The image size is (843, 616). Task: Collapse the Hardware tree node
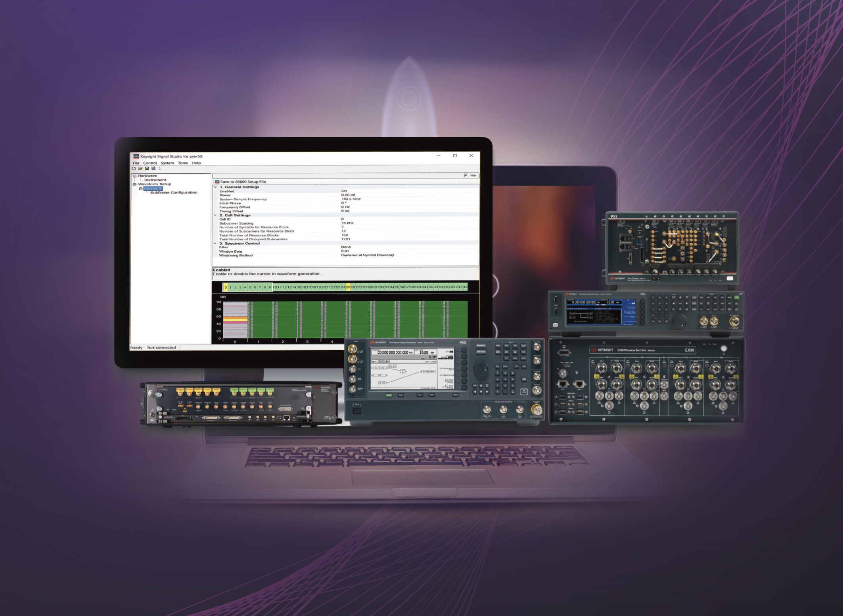tap(135, 176)
